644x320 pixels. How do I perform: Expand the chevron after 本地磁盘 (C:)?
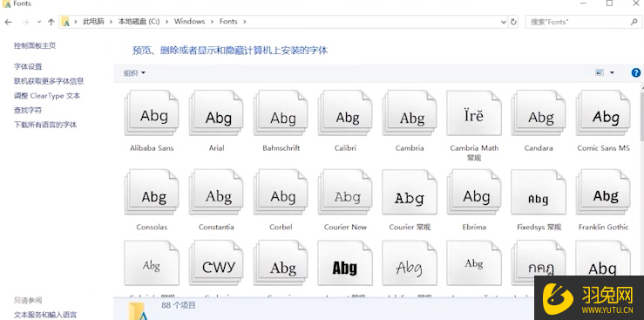[166, 22]
